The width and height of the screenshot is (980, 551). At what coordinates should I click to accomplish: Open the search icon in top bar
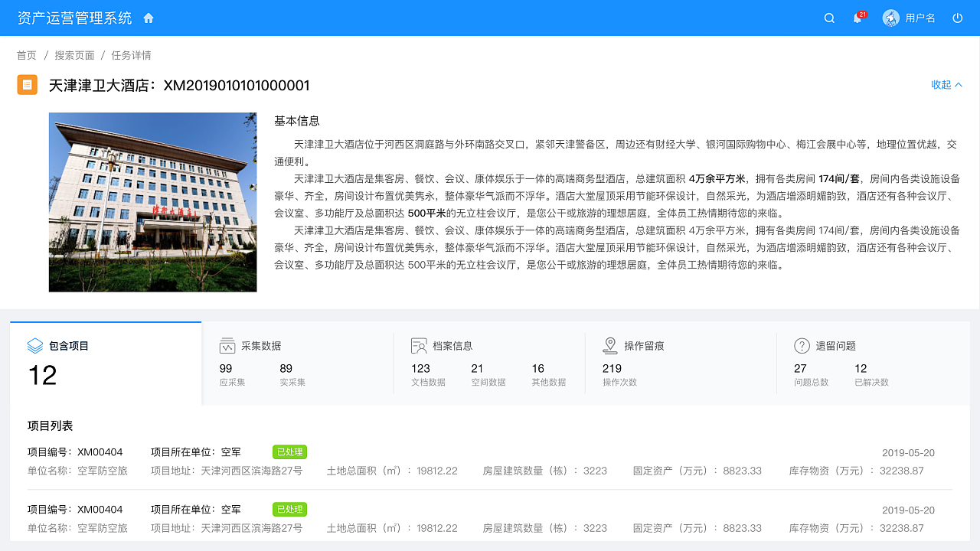pos(829,18)
